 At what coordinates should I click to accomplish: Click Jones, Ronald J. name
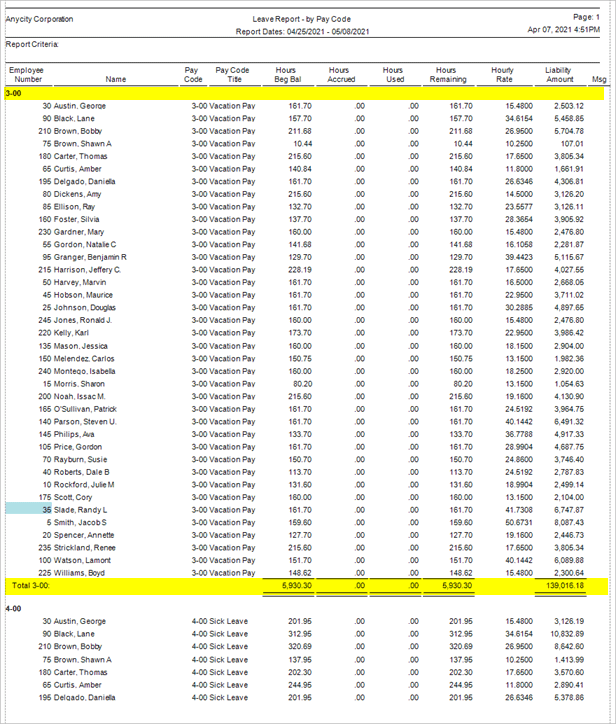(x=83, y=320)
